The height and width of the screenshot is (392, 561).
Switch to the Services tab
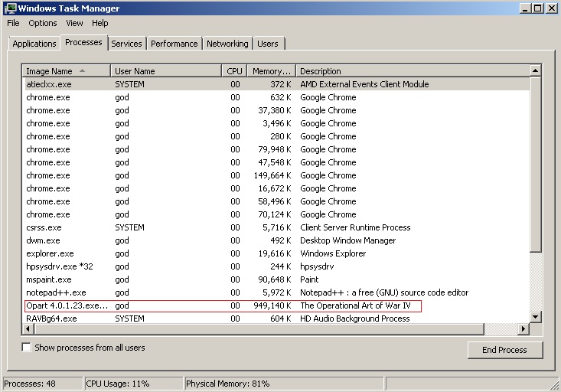click(126, 44)
